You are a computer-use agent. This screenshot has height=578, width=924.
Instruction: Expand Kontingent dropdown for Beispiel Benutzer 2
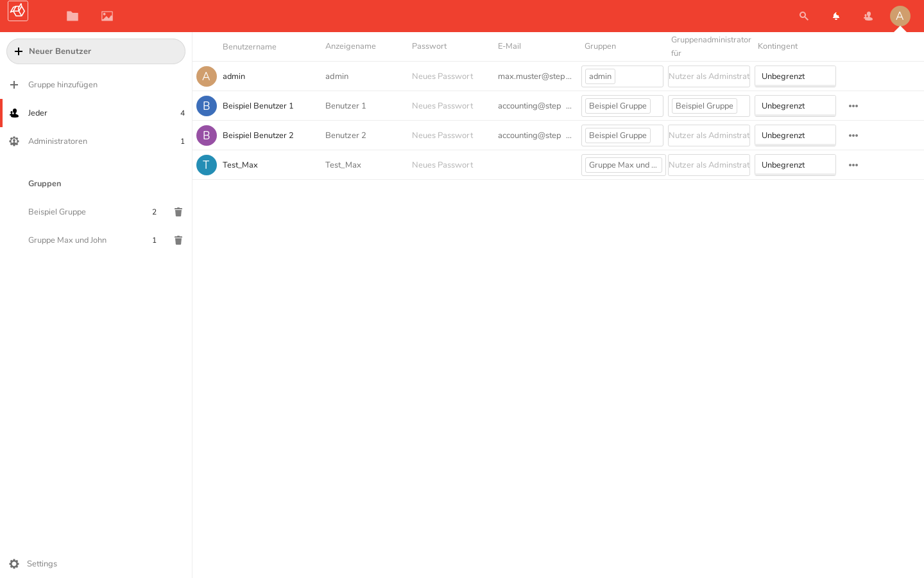coord(795,136)
